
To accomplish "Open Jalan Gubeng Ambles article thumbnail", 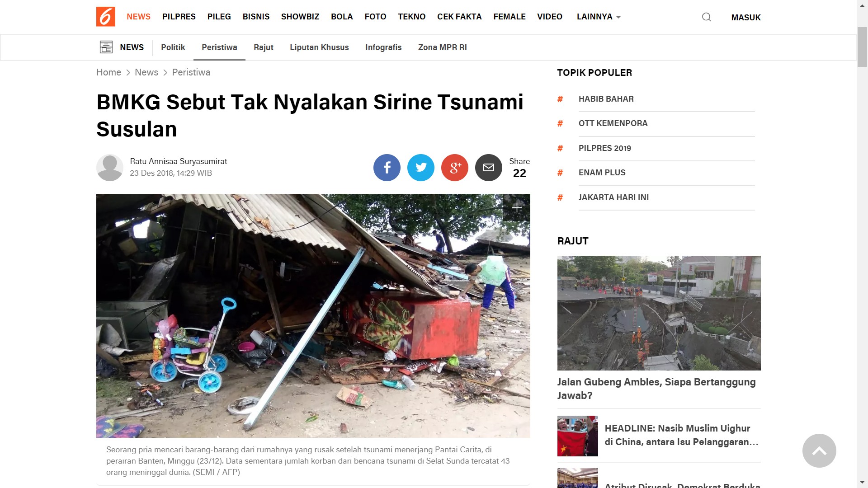I will coord(659,313).
